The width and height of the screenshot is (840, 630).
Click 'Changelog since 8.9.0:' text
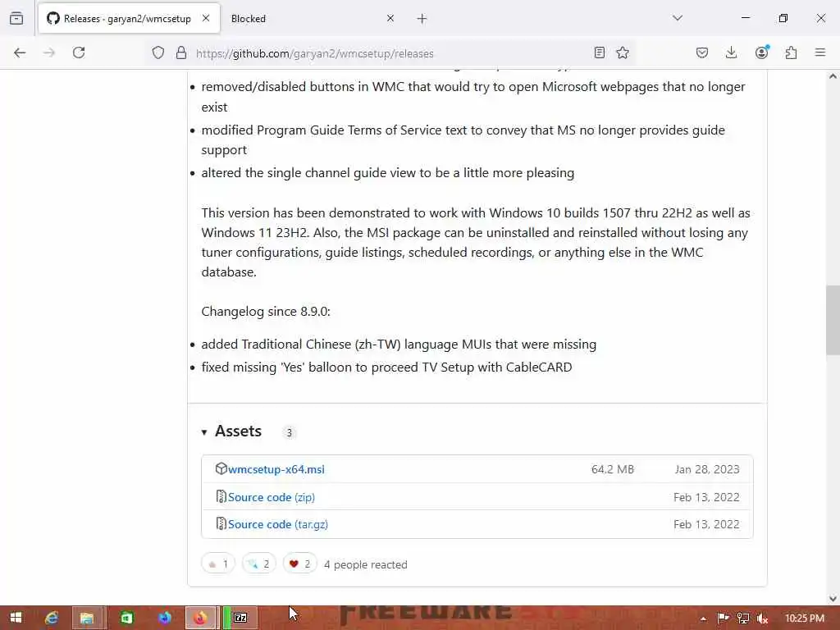[x=266, y=311]
